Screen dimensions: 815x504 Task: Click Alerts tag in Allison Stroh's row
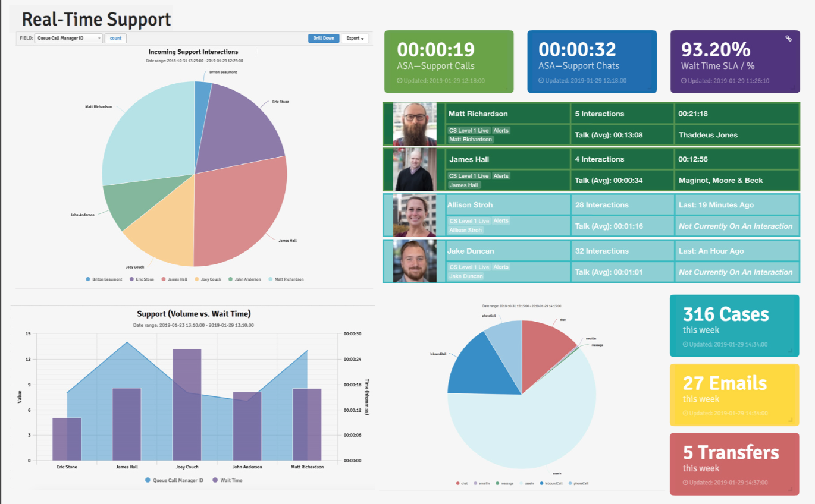click(x=501, y=220)
